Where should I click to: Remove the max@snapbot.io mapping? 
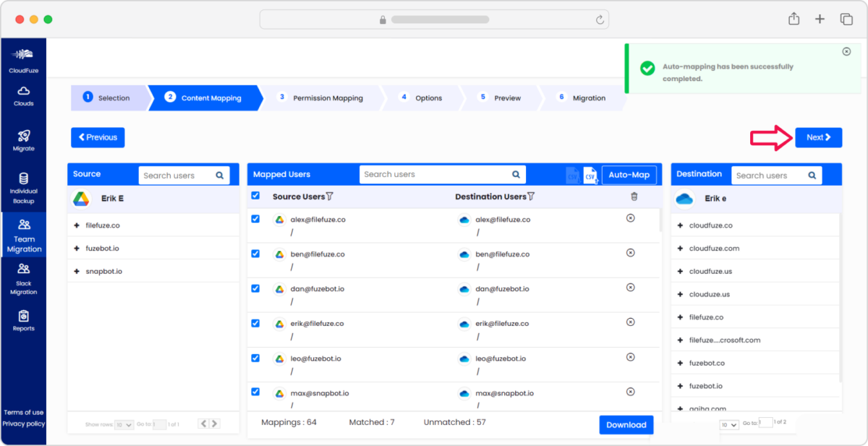tap(630, 391)
